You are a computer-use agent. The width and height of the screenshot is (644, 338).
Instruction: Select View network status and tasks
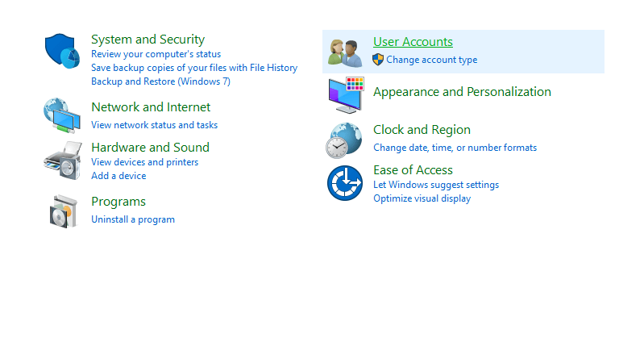(155, 125)
